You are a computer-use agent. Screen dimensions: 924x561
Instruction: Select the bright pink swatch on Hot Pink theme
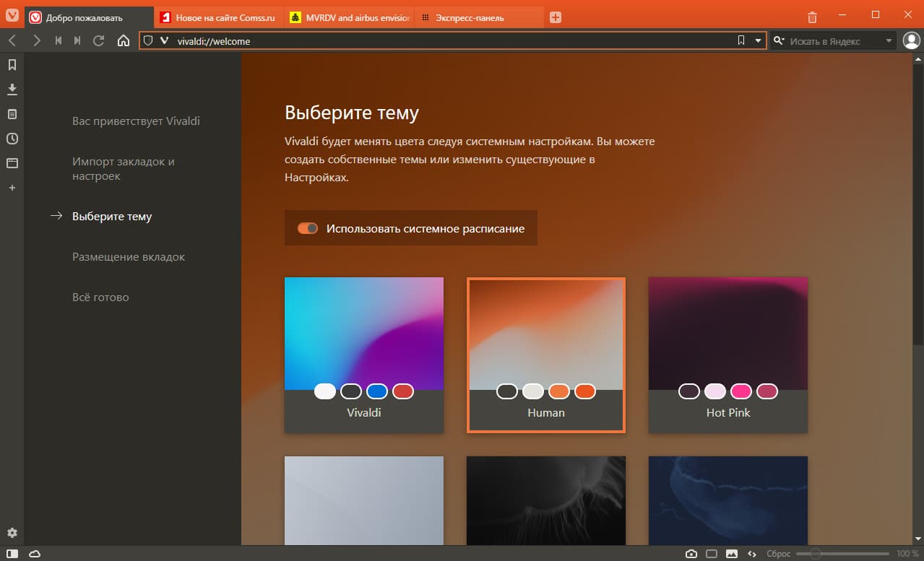(741, 391)
